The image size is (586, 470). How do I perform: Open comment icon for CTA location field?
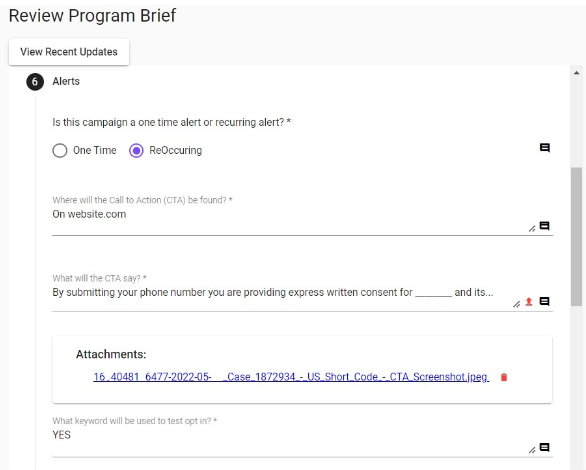[545, 226]
